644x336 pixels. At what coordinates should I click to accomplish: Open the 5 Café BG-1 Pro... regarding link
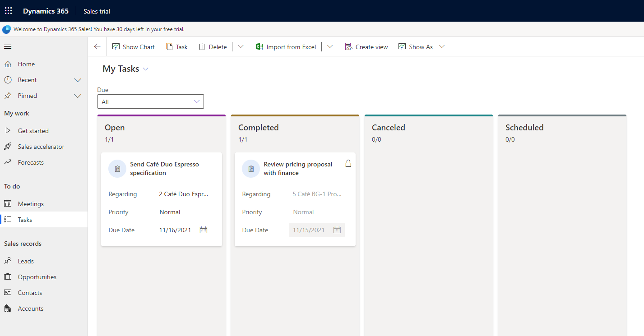(x=317, y=194)
